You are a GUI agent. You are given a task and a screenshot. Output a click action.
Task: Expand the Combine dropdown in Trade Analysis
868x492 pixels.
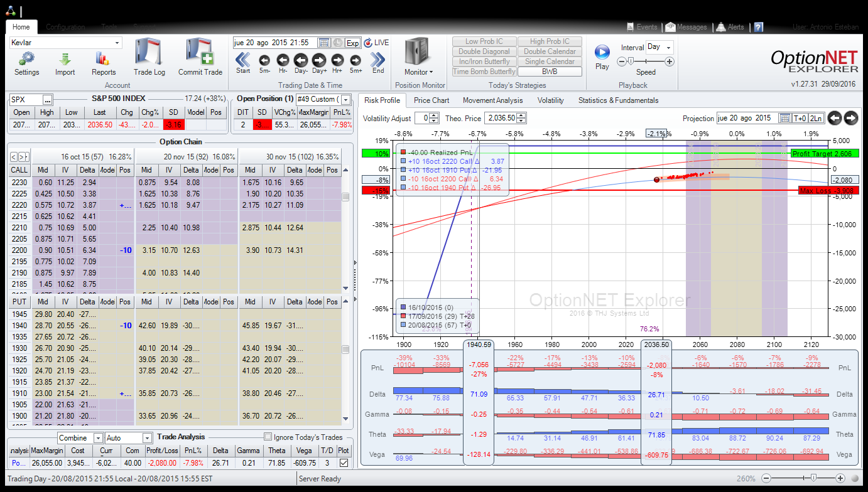point(99,438)
